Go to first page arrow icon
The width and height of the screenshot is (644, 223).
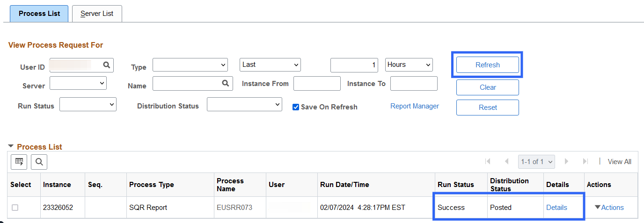(x=488, y=162)
